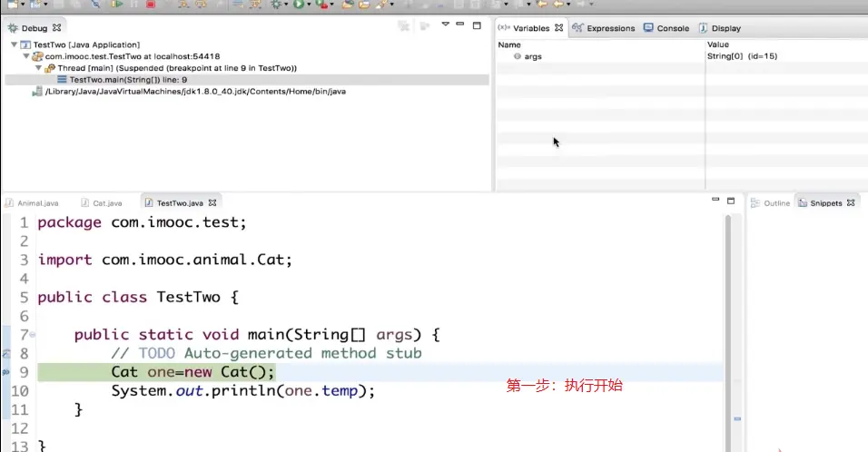The image size is (868, 452).
Task: Click the variable icon beside args
Action: coord(517,56)
